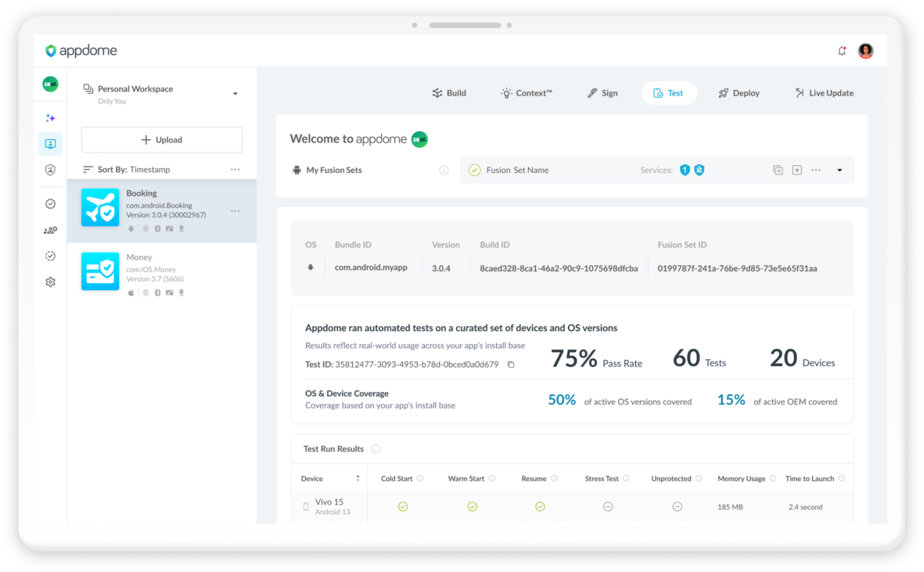Switch to the Live Update tab
The image size is (924, 572).
825,93
